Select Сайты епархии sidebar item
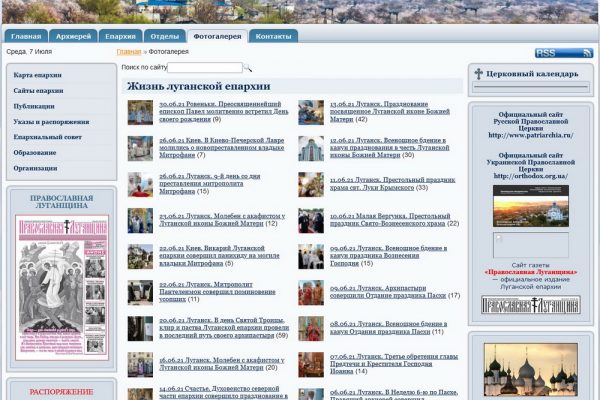The width and height of the screenshot is (600, 400). (x=39, y=91)
